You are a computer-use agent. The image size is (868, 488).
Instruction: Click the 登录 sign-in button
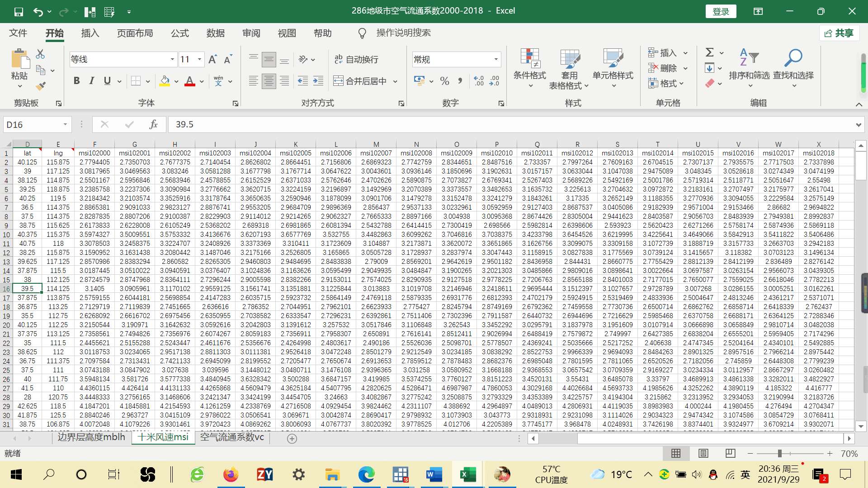721,11
